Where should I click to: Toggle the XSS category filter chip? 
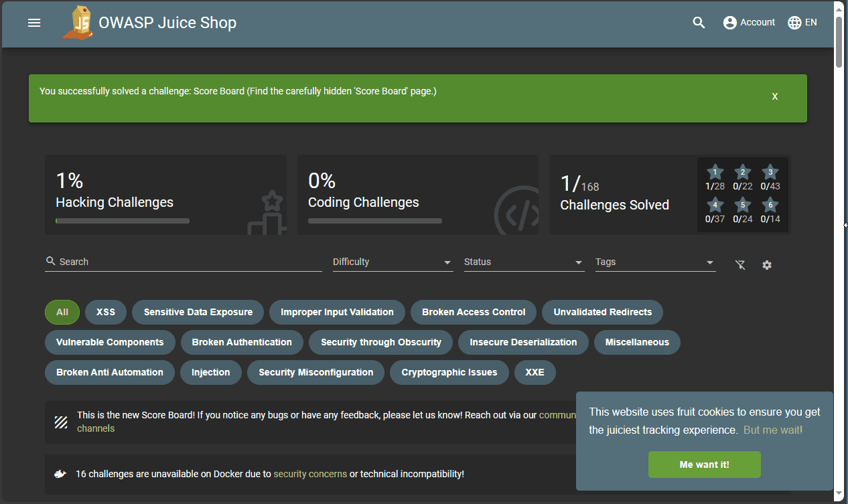(x=106, y=312)
